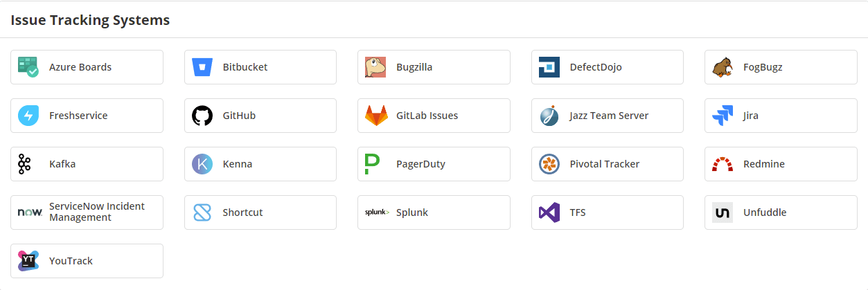Click the Bitbucket bucket icon
The image size is (868, 290).
[202, 67]
